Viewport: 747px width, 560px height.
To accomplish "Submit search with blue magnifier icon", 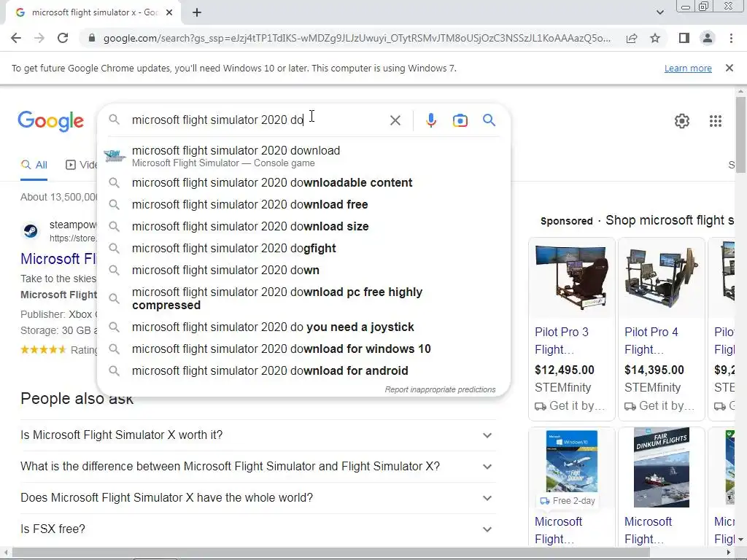I will point(489,120).
